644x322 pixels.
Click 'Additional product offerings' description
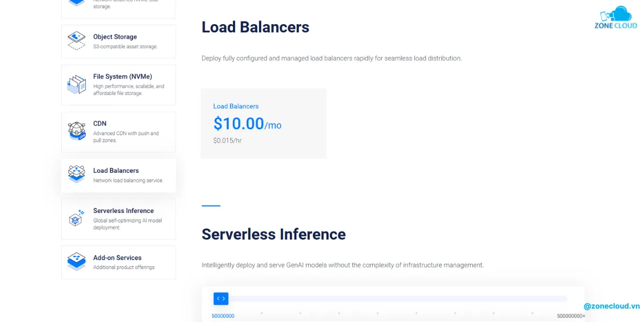click(x=124, y=267)
